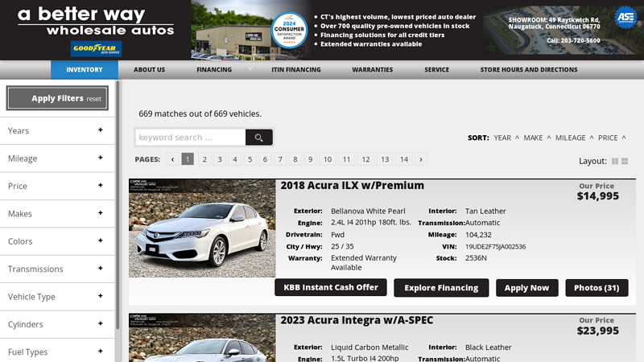The image size is (644, 362).
Task: Click the Goodyear Auto Service logo
Action: point(96,49)
